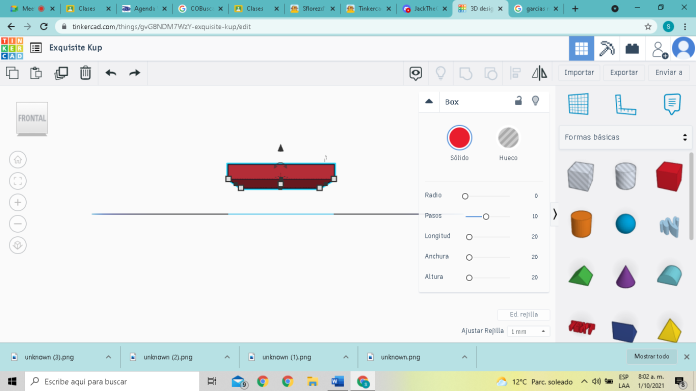
Task: Invite collaborators with add-person icon
Action: coord(659,49)
